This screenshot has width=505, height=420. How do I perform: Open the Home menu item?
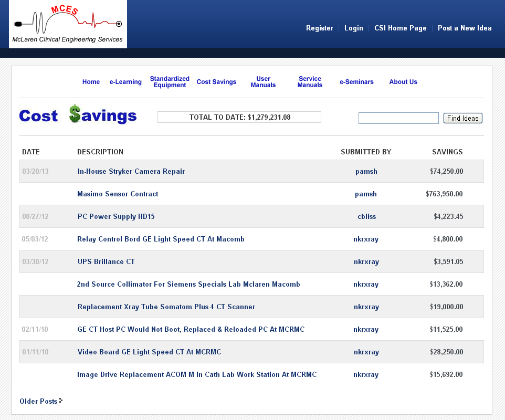91,82
